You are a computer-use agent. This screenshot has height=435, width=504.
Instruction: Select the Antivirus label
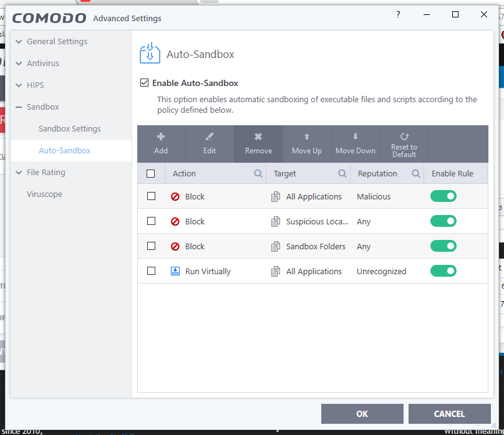tap(43, 63)
